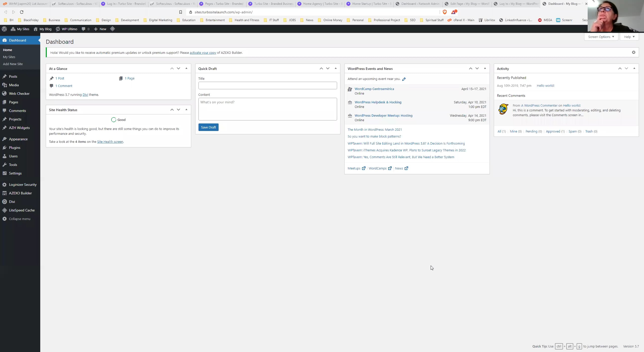Click the comments bubble in the admin toolbar
The height and width of the screenshot is (352, 644).
point(85,29)
